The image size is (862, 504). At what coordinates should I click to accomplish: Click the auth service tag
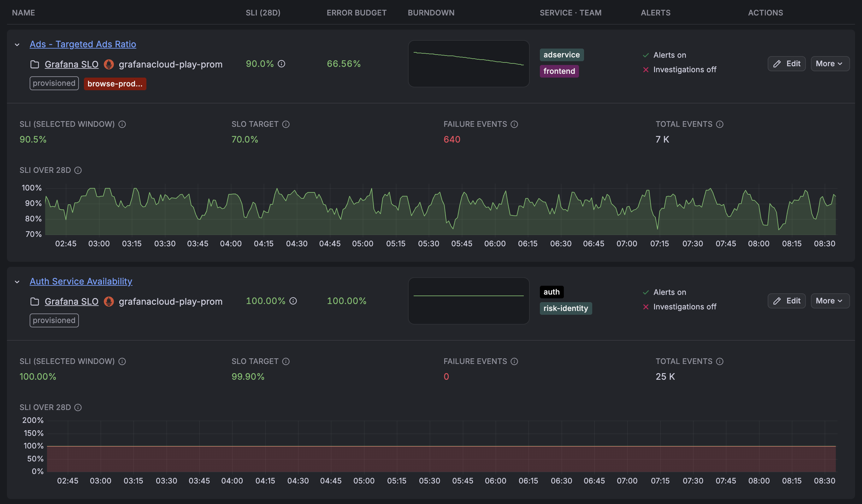[552, 292]
